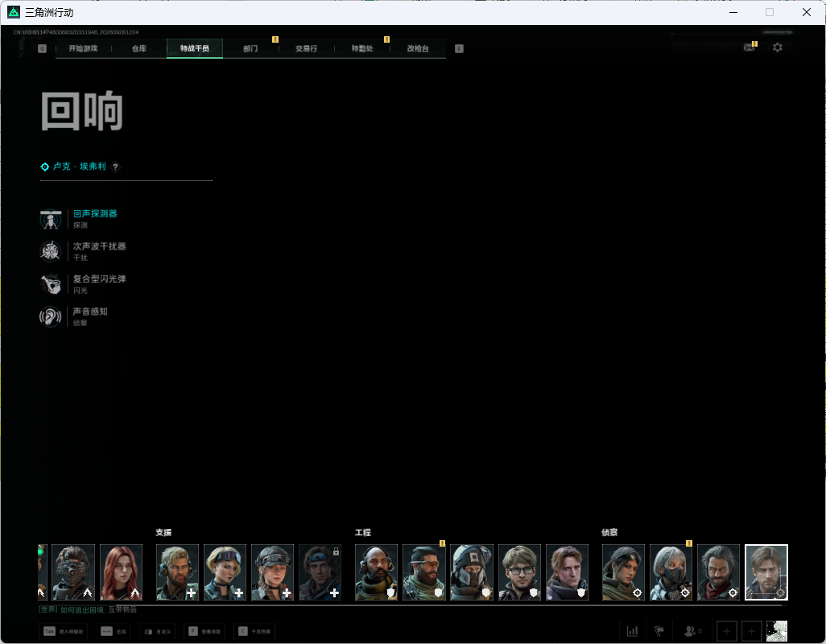Click the E key next-tab icon

coord(460,48)
